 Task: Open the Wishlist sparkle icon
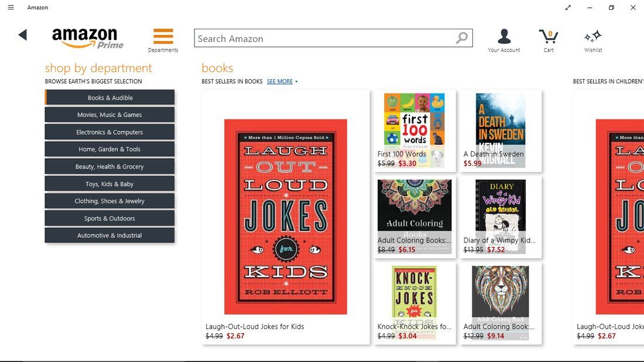point(593,37)
